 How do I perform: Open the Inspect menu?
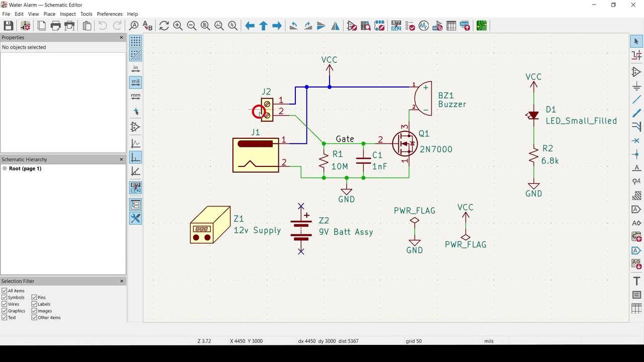click(68, 14)
